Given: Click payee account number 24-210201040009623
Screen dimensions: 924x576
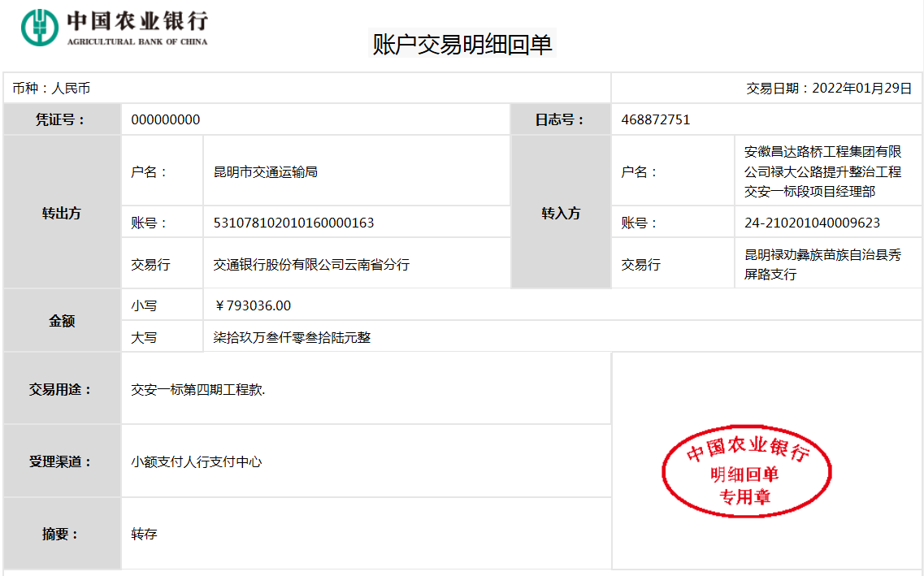Looking at the screenshot, I should (812, 223).
